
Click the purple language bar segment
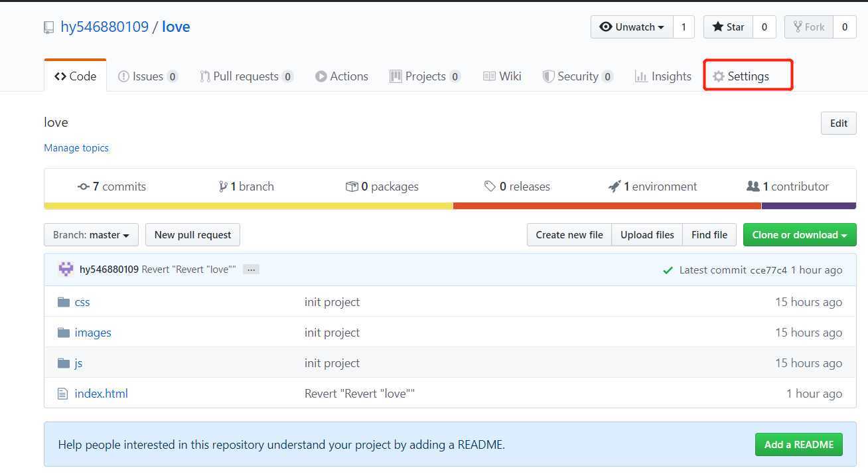point(809,206)
